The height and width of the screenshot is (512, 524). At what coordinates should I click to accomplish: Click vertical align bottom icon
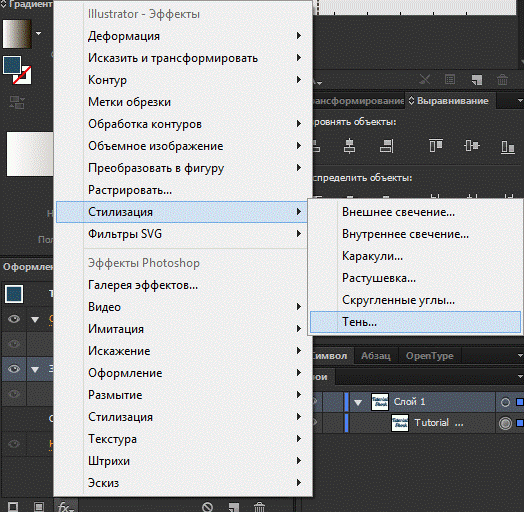[x=508, y=146]
